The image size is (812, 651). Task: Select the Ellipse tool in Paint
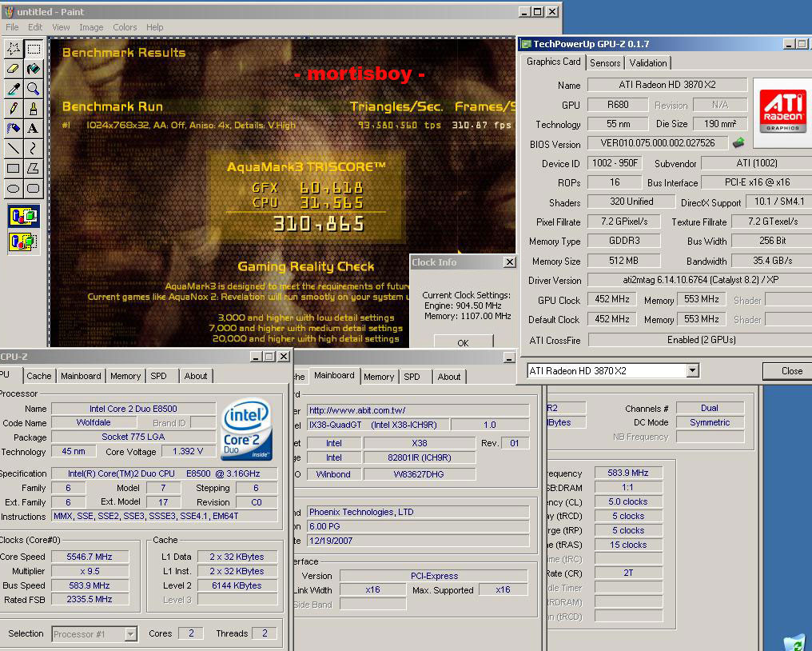click(x=14, y=188)
